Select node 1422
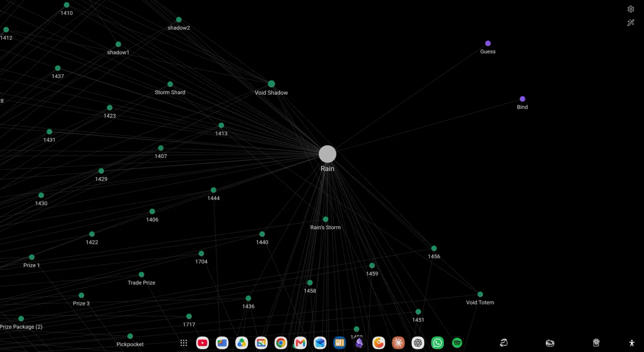Image resolution: width=644 pixels, height=352 pixels. (x=92, y=234)
